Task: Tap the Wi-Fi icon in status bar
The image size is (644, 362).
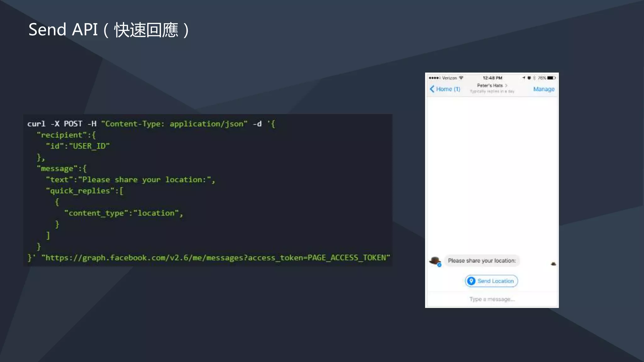Action: [x=461, y=78]
